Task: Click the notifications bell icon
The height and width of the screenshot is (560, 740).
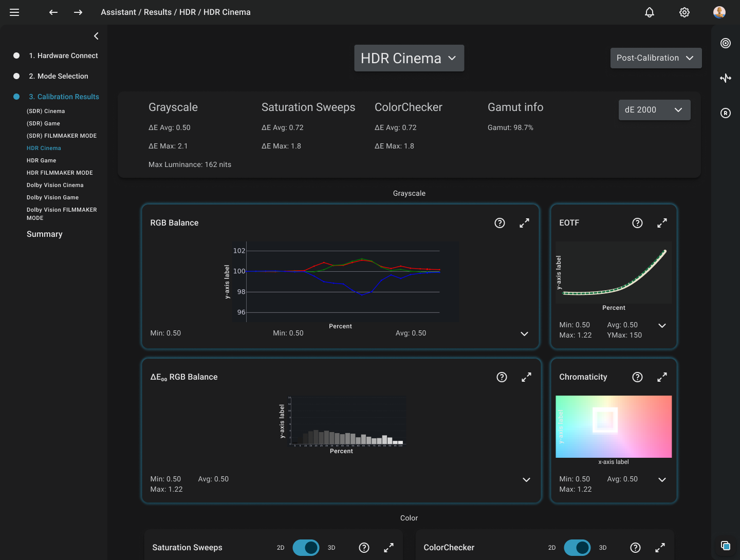Action: click(650, 12)
